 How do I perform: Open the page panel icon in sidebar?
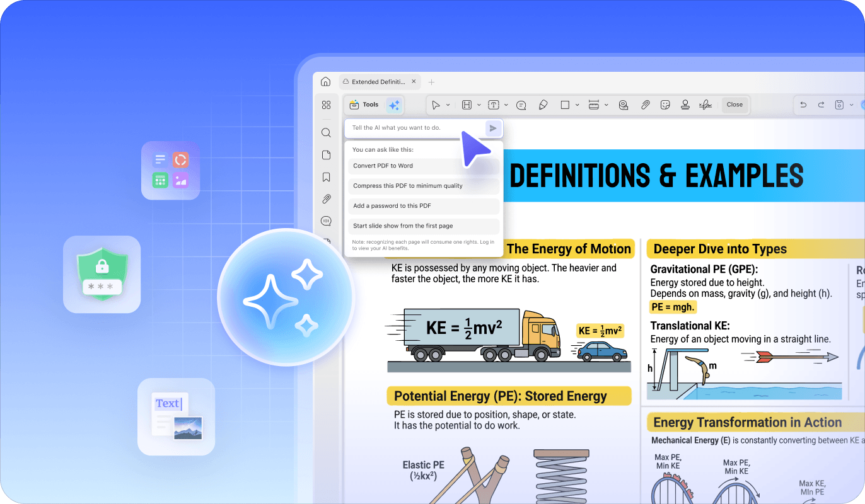(x=326, y=155)
